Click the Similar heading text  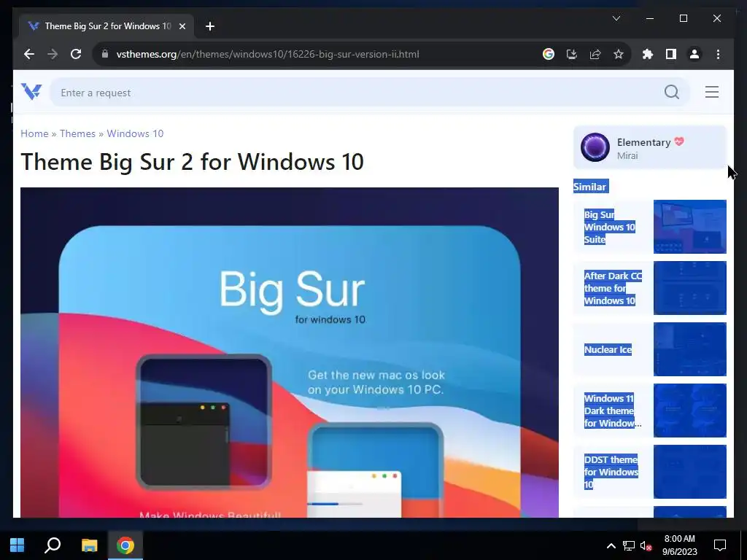[x=590, y=187]
